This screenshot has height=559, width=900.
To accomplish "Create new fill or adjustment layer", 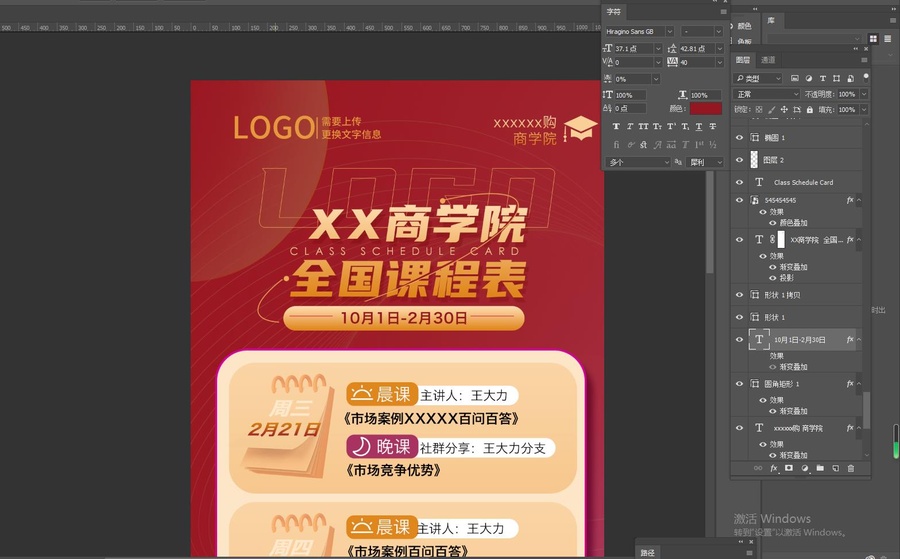I will tap(805, 468).
